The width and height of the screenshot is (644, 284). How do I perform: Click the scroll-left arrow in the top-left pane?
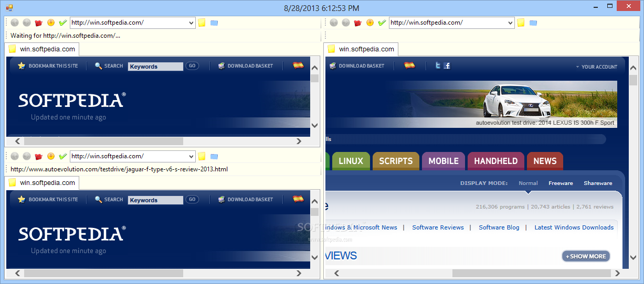pyautogui.click(x=17, y=141)
